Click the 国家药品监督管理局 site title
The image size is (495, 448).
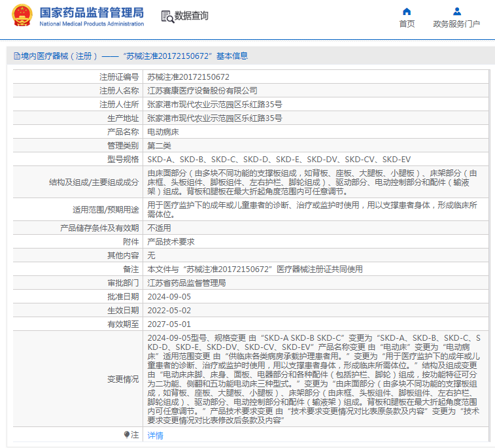(x=92, y=12)
